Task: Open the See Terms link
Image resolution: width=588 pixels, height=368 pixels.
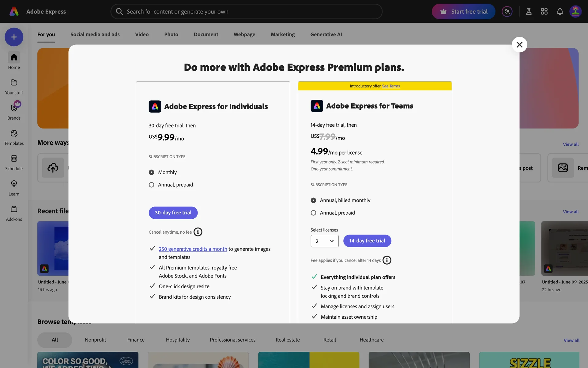Action: click(391, 86)
